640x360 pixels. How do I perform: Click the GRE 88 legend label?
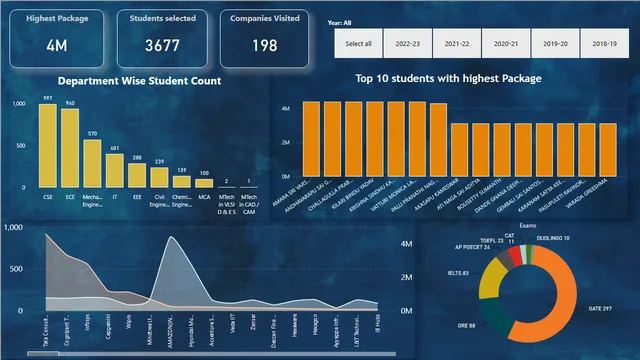tap(466, 326)
